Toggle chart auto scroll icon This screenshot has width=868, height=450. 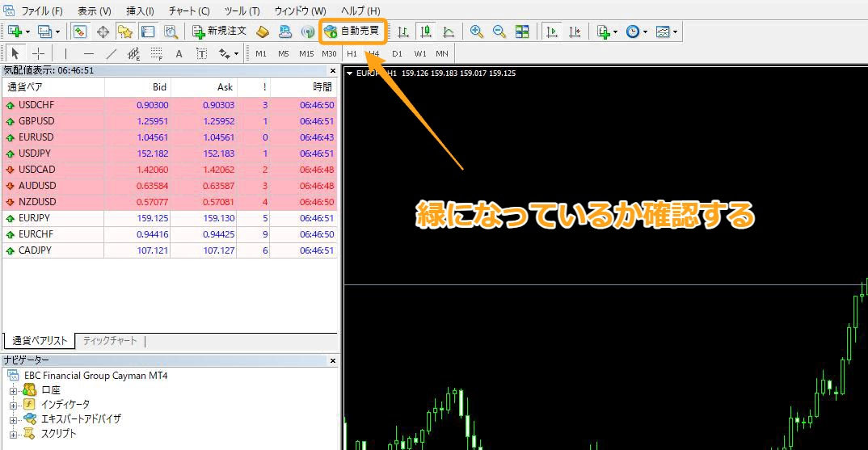point(552,32)
